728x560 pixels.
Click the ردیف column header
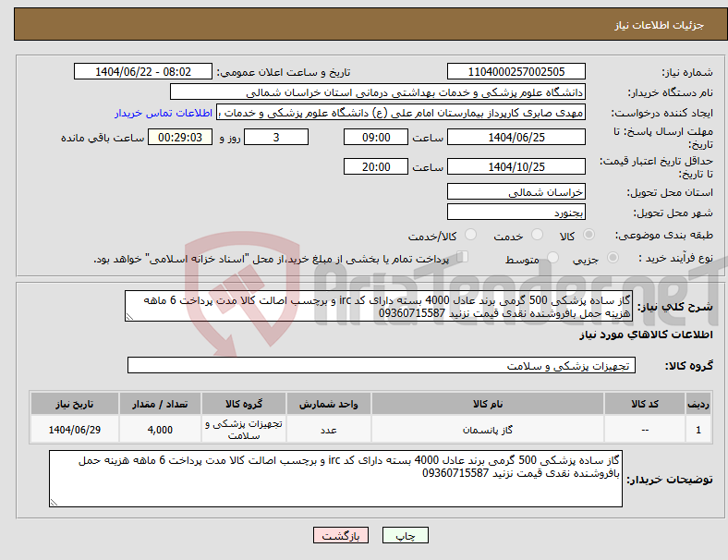click(x=698, y=404)
